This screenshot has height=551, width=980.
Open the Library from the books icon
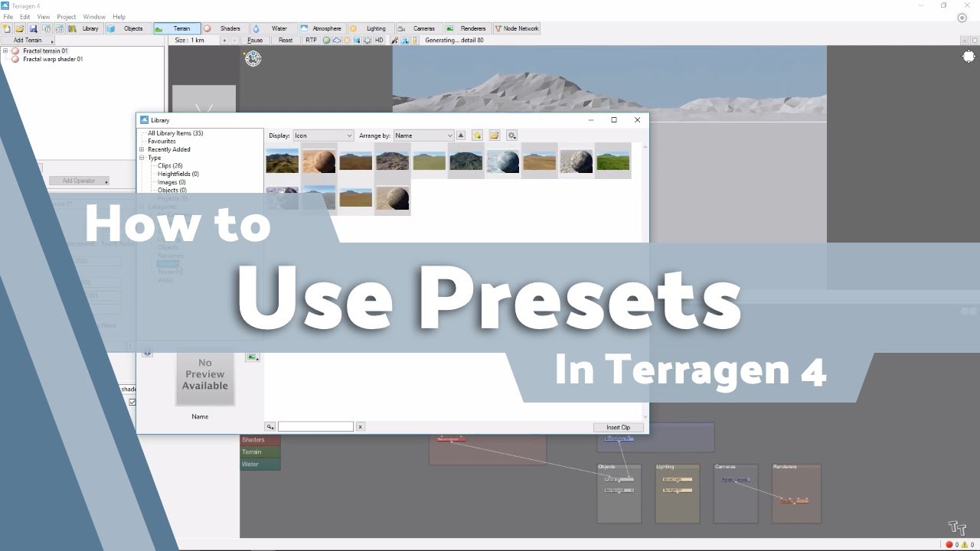72,28
